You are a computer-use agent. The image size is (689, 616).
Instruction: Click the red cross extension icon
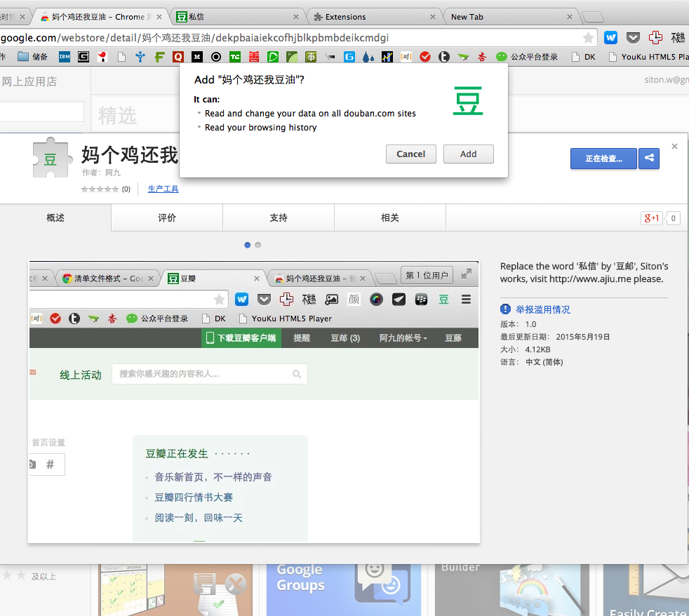tap(655, 38)
